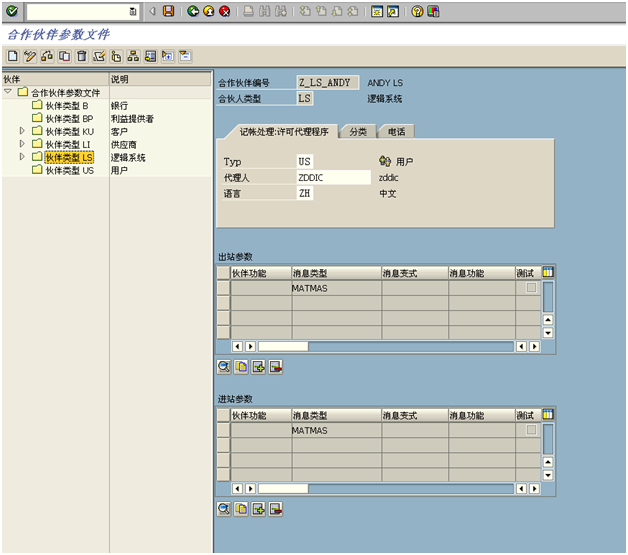Click the Save diskette icon

[x=169, y=11]
